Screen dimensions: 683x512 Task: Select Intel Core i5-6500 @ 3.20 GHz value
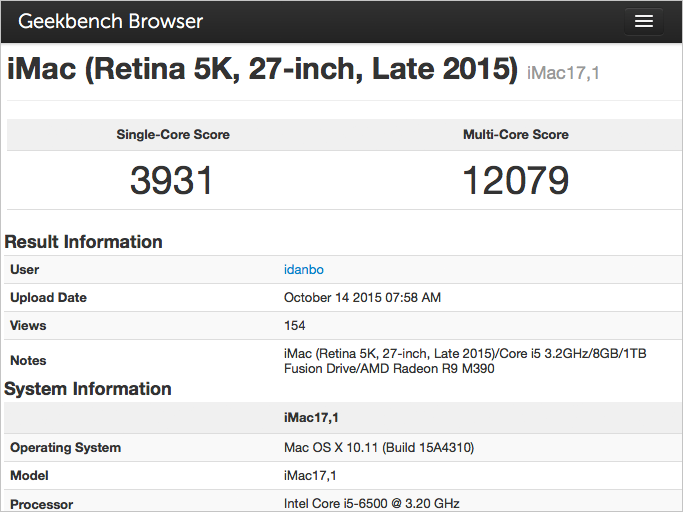click(372, 504)
